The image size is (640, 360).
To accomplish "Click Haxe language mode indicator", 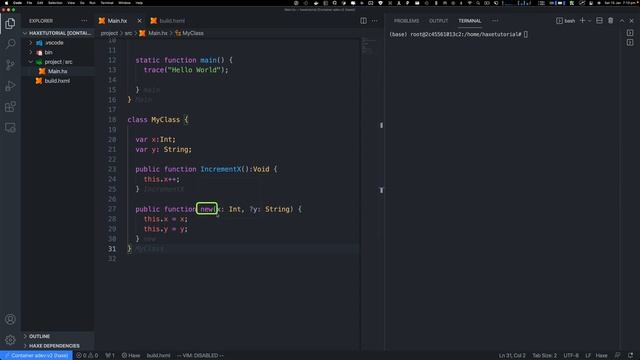I will 602,356.
